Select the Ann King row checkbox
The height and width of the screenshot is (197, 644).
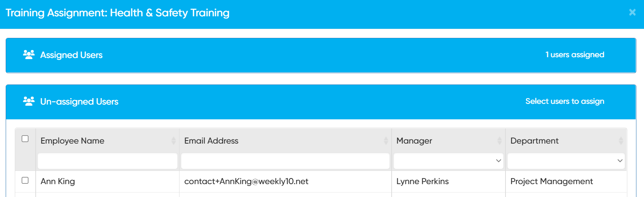(25, 180)
